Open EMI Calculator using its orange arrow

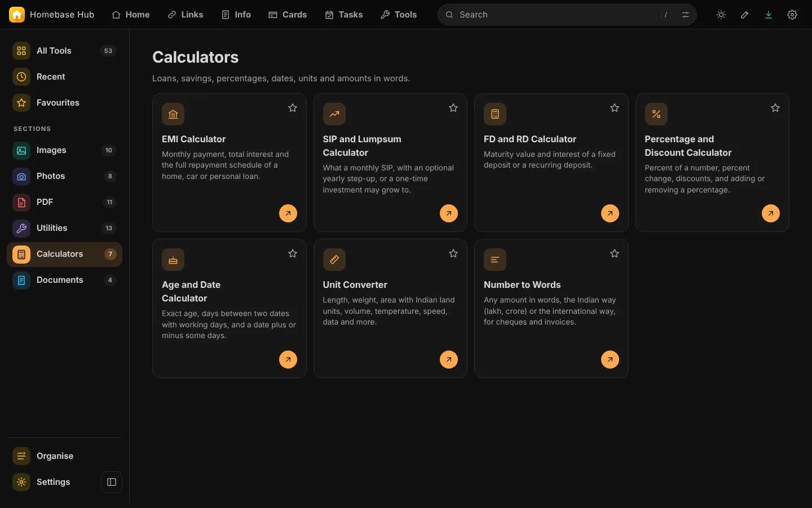point(288,213)
